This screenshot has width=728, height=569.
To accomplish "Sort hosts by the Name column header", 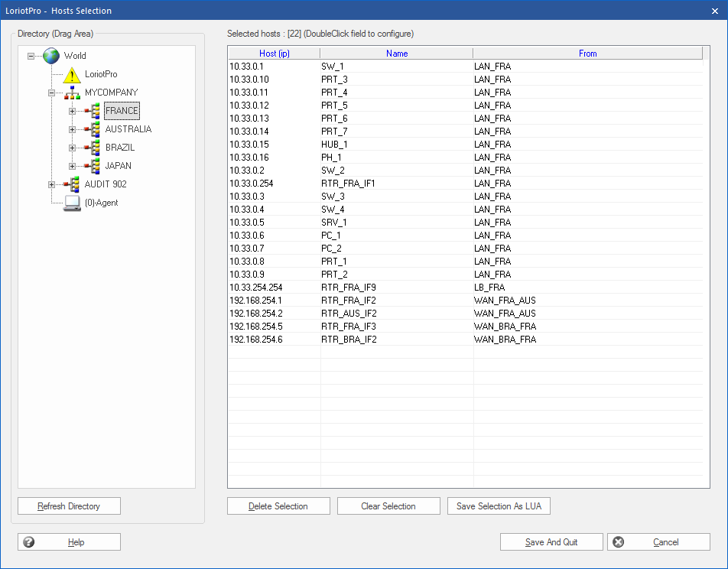I will tap(396, 53).
